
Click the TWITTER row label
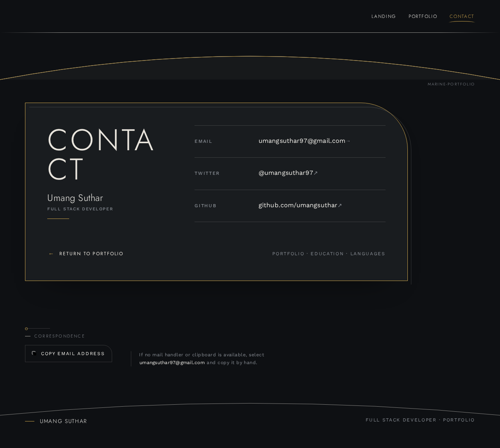[x=207, y=173]
